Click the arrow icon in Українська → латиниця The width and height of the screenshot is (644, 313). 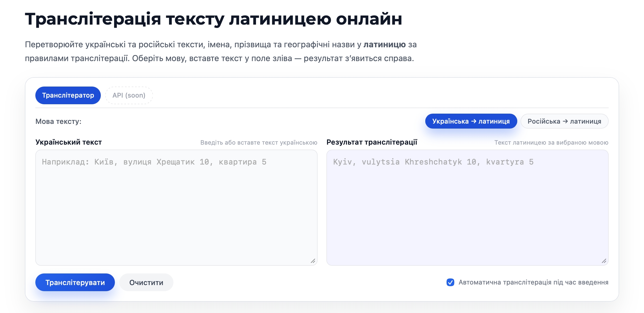click(474, 121)
